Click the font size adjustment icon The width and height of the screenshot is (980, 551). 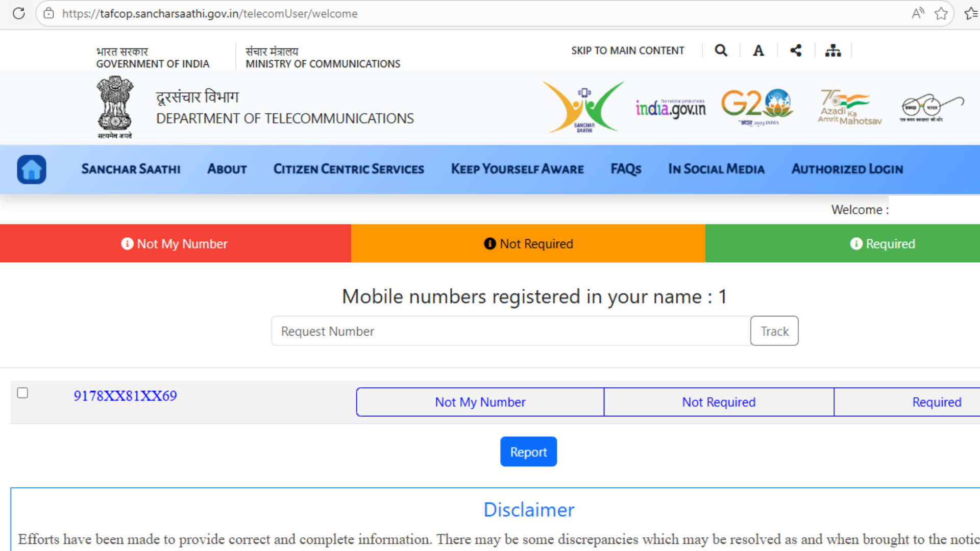pos(758,50)
